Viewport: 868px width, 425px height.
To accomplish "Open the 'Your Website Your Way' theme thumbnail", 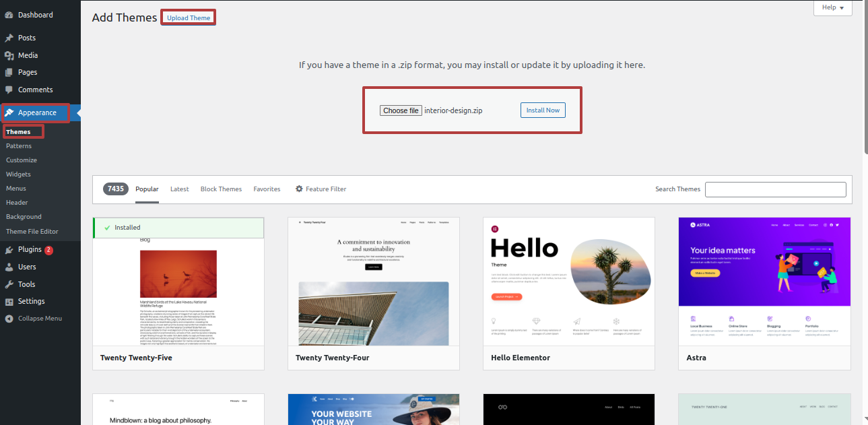I will click(374, 410).
